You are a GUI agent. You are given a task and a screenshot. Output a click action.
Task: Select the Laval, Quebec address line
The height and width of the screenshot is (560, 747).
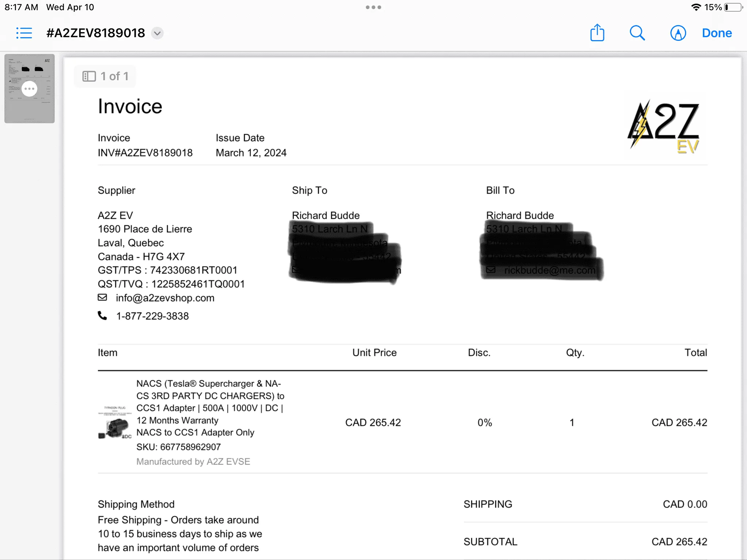131,243
